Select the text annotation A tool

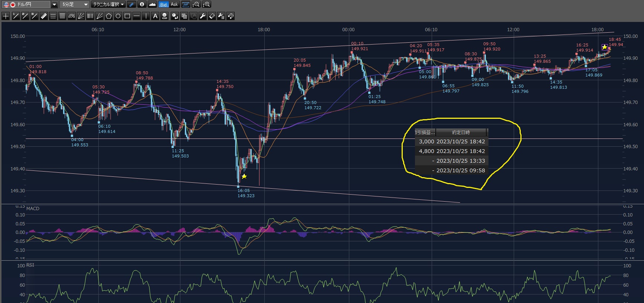(x=155, y=16)
